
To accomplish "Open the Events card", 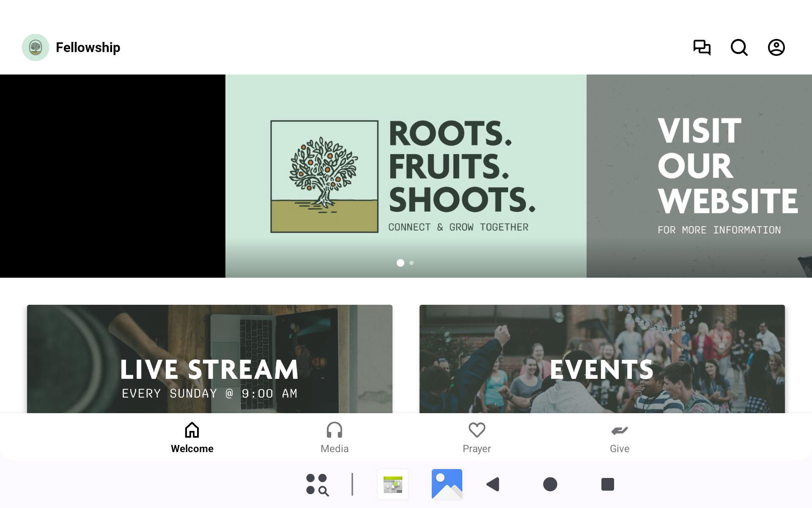I will coord(602,359).
